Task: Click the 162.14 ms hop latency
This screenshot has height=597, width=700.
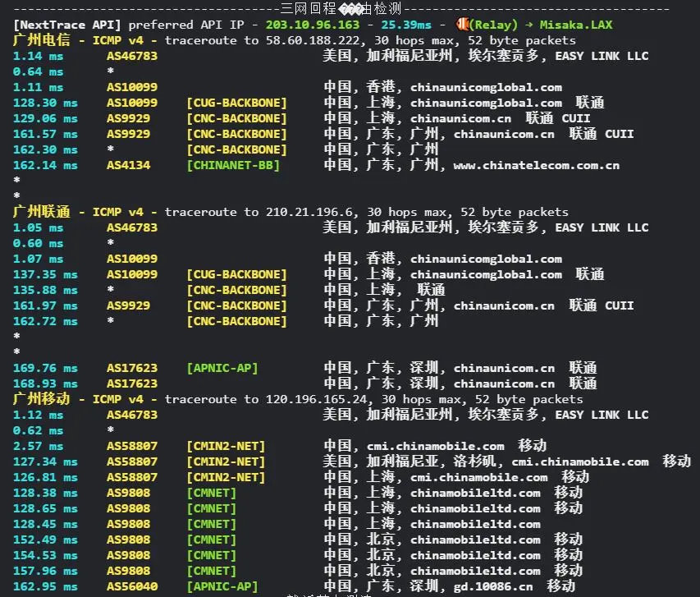Action: [45, 165]
